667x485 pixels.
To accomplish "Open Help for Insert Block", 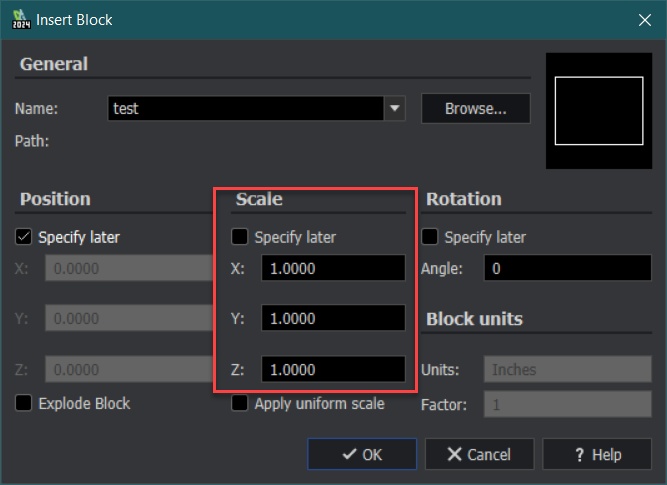I will tap(597, 454).
